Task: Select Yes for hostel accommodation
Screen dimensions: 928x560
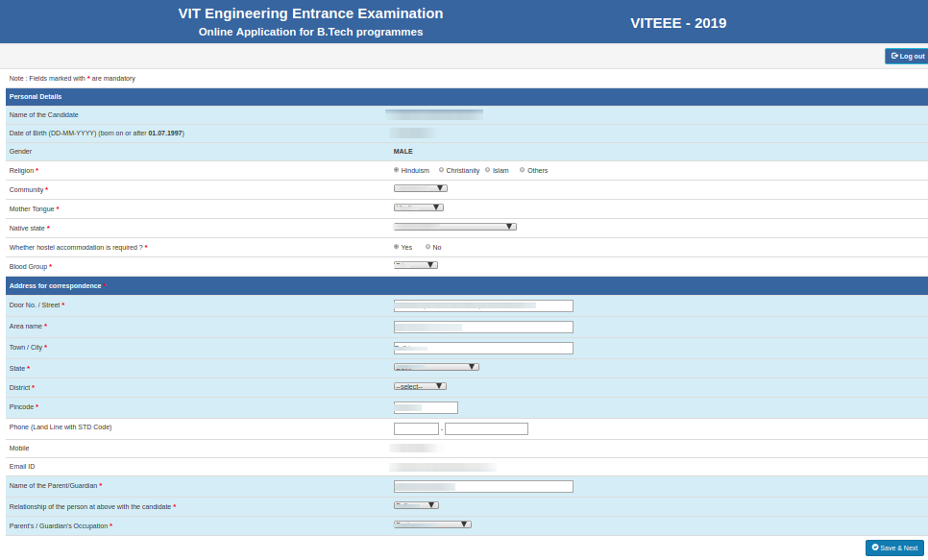Action: 396,247
